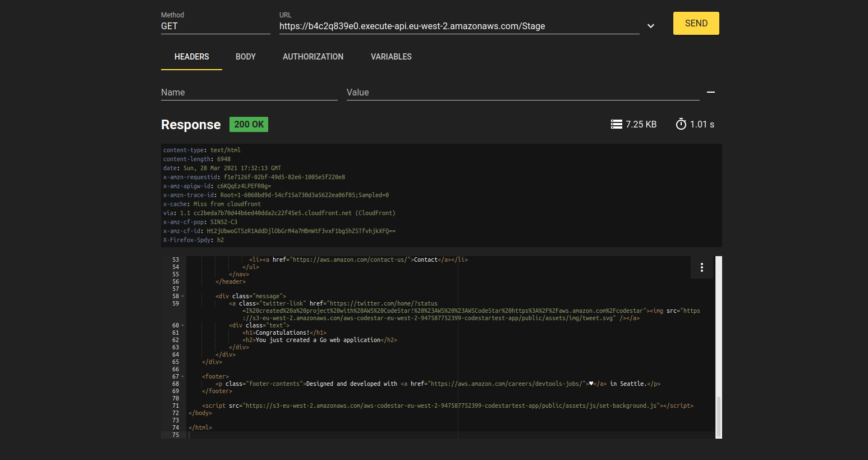Click the 1.01 s time text
Image resolution: width=868 pixels, height=460 pixels.
[702, 124]
